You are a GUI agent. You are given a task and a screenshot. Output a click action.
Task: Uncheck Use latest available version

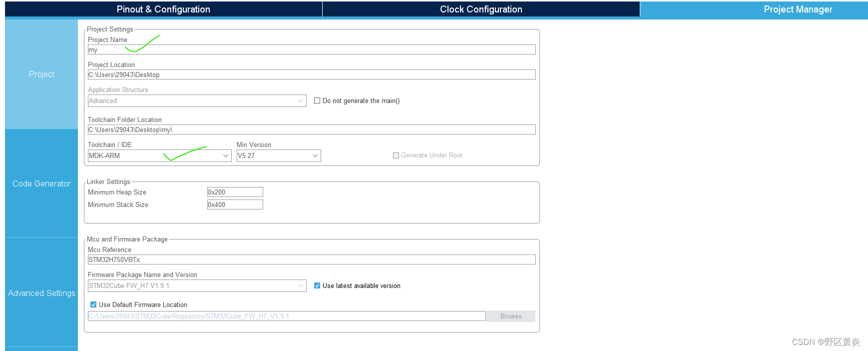pyautogui.click(x=317, y=285)
